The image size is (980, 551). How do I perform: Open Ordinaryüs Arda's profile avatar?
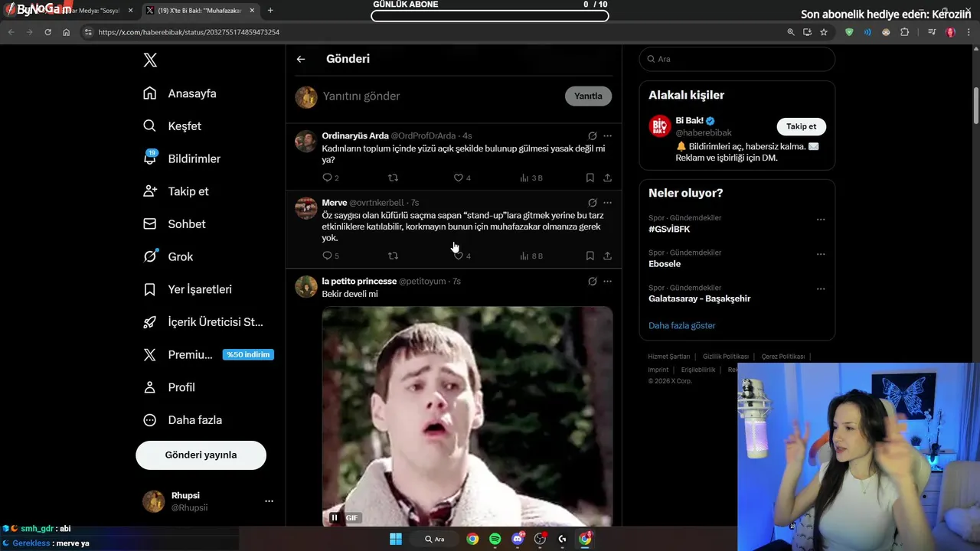tap(306, 142)
